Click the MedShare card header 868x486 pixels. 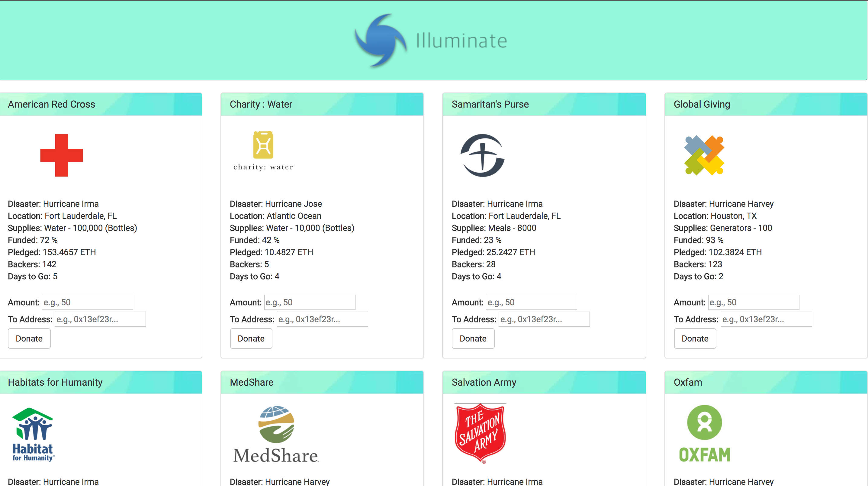322,382
